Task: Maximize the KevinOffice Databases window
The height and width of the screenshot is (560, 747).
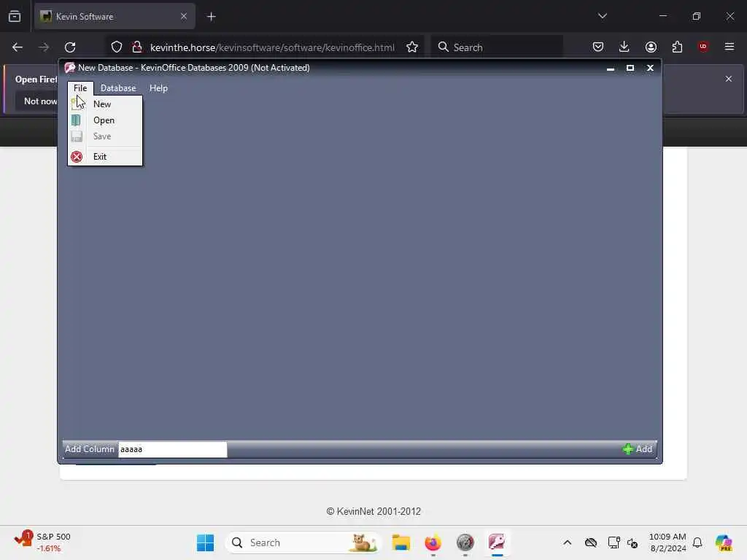Action: coord(630,68)
